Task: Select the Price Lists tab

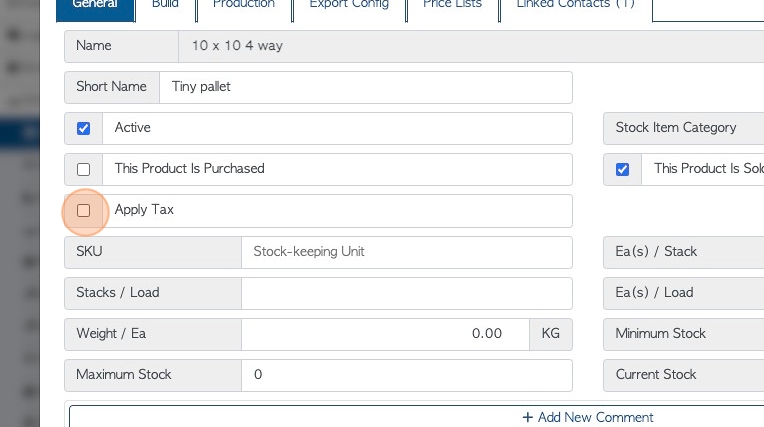Action: coord(452,9)
